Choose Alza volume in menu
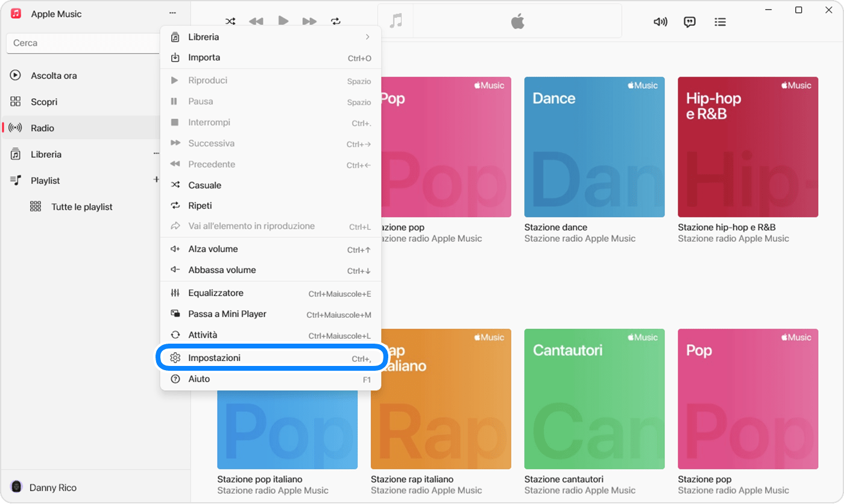Screen dimensions: 844x504 point(271,249)
